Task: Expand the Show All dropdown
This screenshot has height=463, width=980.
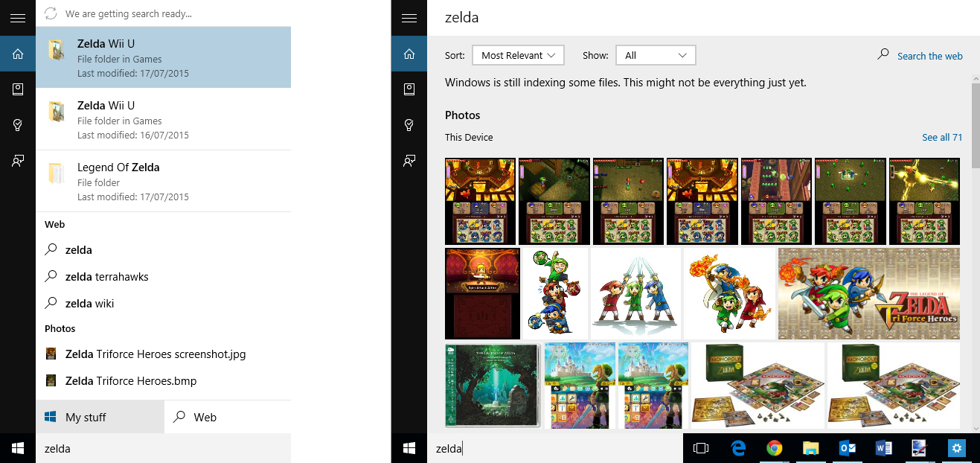Action: (656, 55)
